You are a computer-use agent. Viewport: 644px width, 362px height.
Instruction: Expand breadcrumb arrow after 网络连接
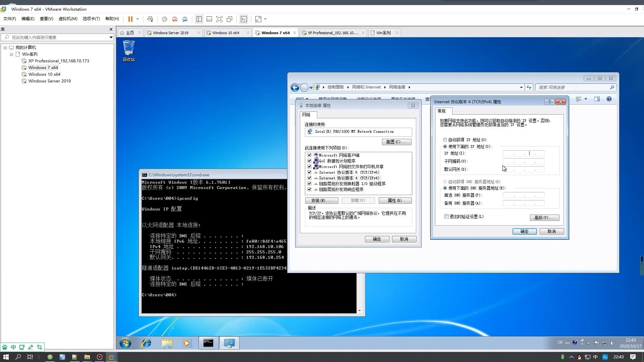point(409,87)
